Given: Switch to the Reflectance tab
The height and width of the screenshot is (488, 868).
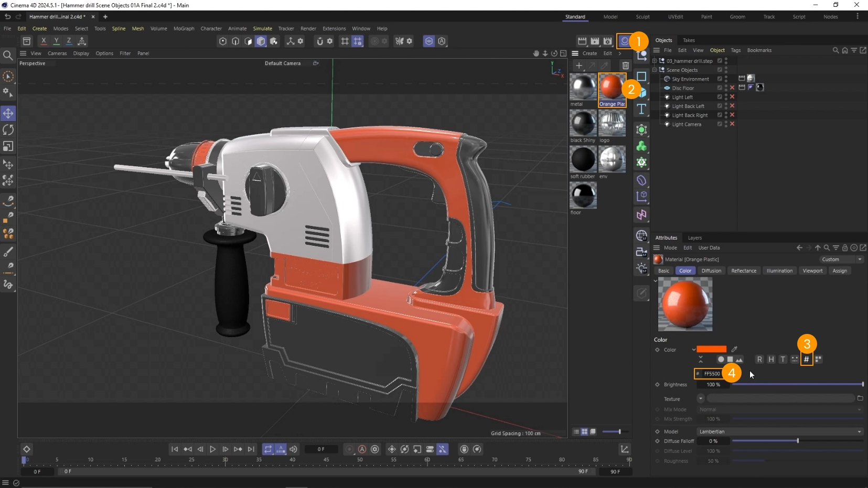Looking at the screenshot, I should [x=743, y=271].
